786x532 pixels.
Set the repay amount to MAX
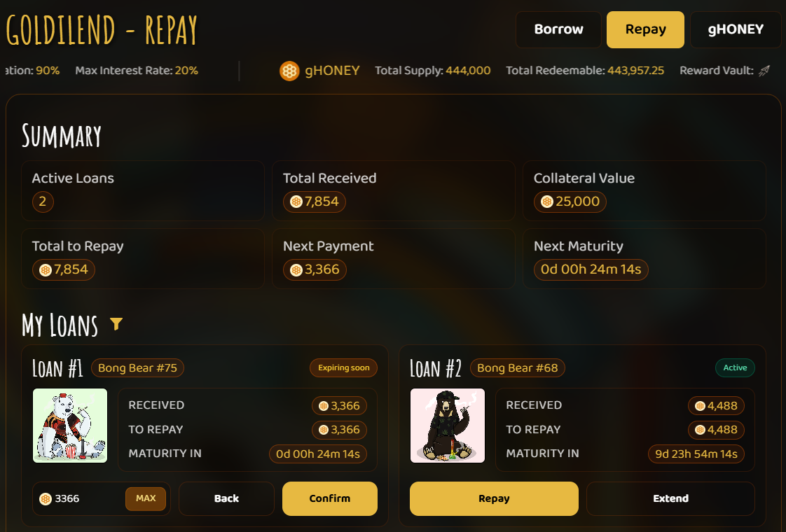146,498
